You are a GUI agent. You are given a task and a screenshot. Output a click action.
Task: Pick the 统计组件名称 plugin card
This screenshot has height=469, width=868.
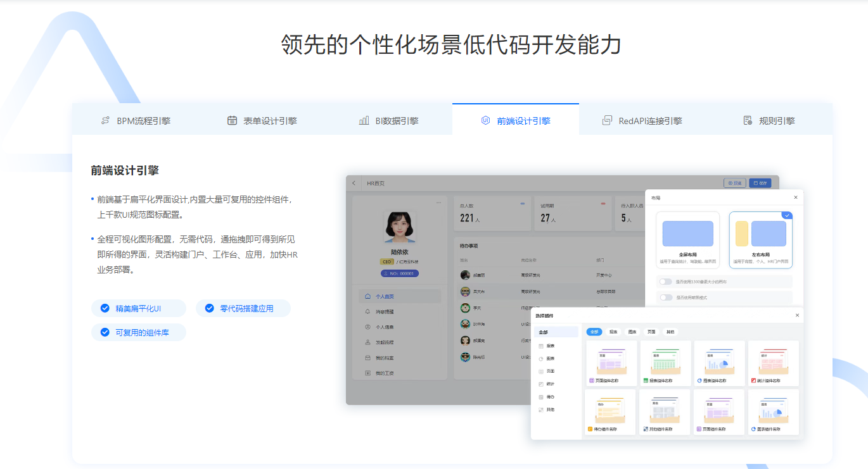click(774, 363)
